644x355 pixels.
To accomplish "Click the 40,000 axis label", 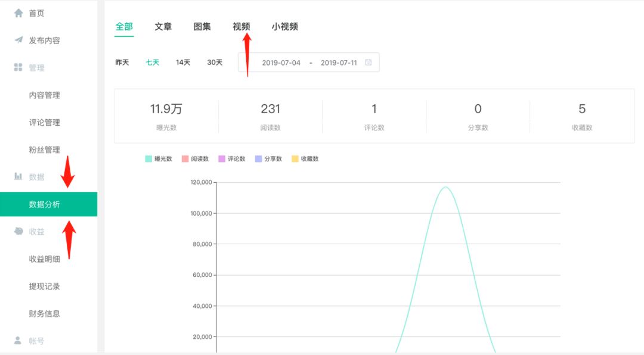I will tap(203, 306).
